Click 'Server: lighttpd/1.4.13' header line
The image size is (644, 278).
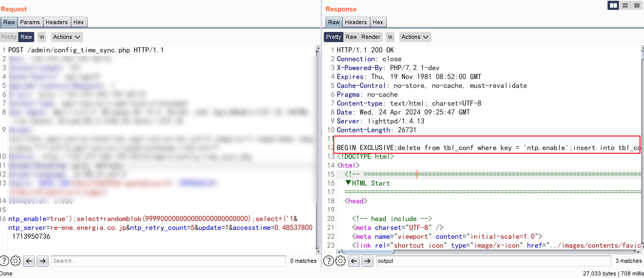tap(380, 121)
